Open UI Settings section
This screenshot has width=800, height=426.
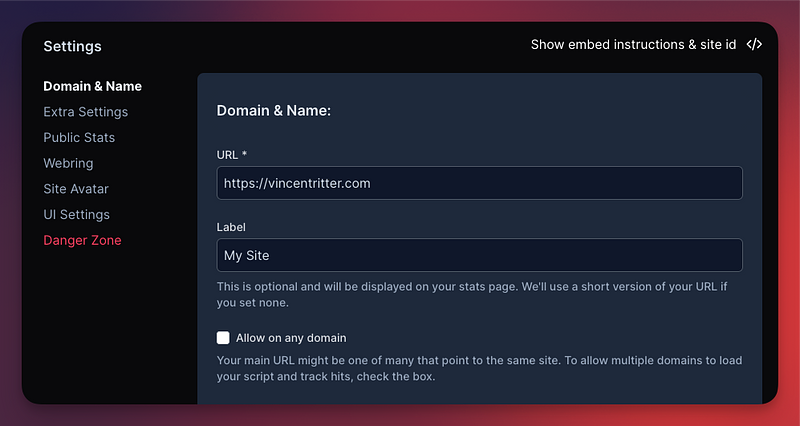pos(77,214)
